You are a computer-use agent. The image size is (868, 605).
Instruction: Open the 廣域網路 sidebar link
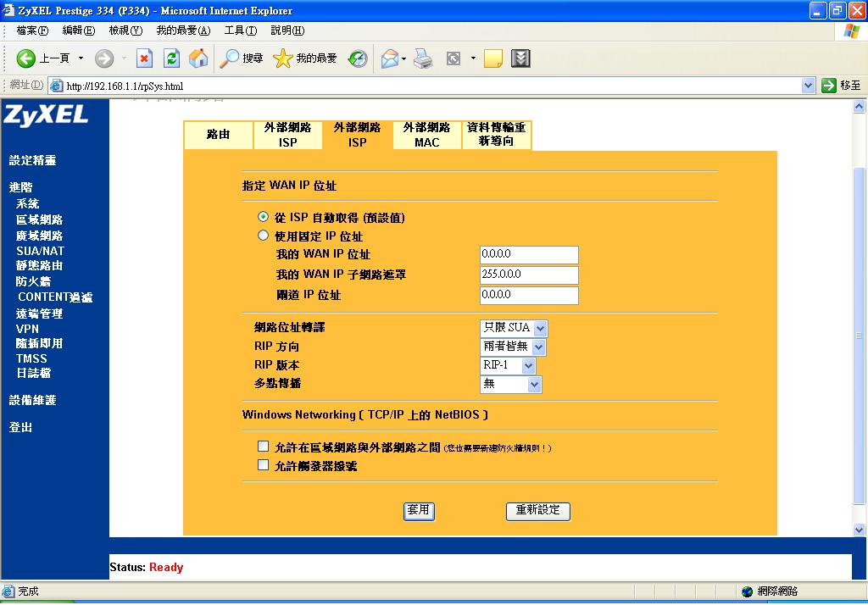pyautogui.click(x=39, y=236)
